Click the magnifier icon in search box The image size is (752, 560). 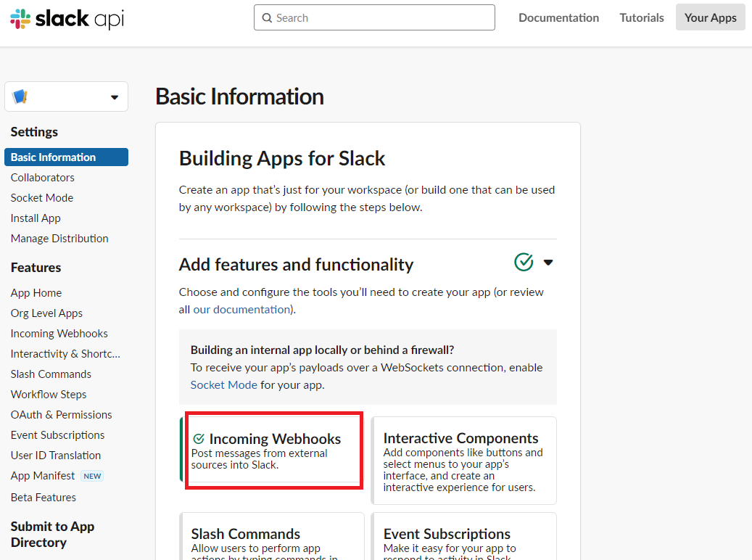268,18
